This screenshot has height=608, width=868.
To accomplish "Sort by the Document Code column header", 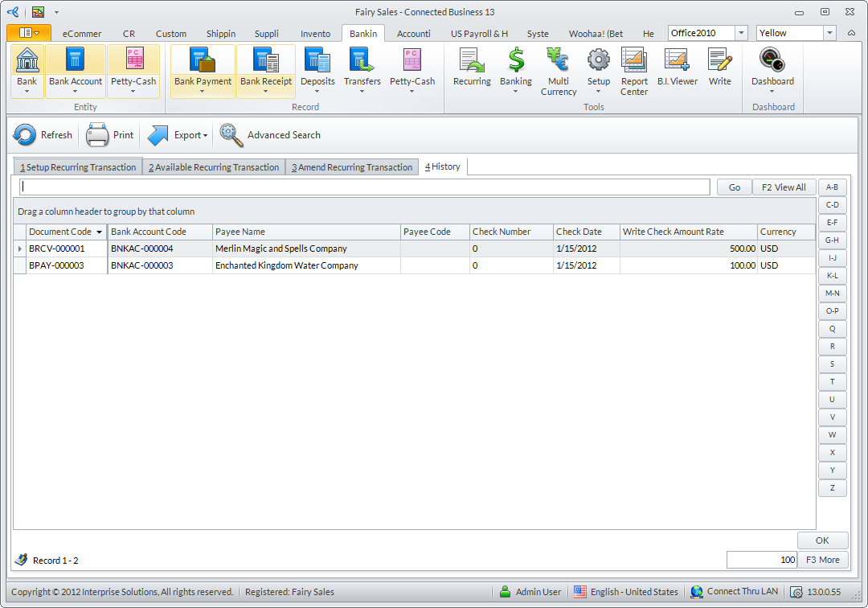I will tap(60, 232).
